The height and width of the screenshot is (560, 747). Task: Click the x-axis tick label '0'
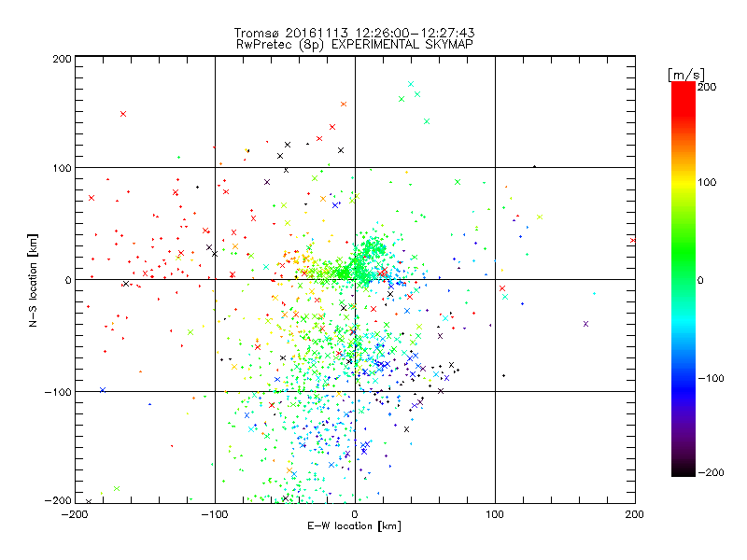[355, 515]
